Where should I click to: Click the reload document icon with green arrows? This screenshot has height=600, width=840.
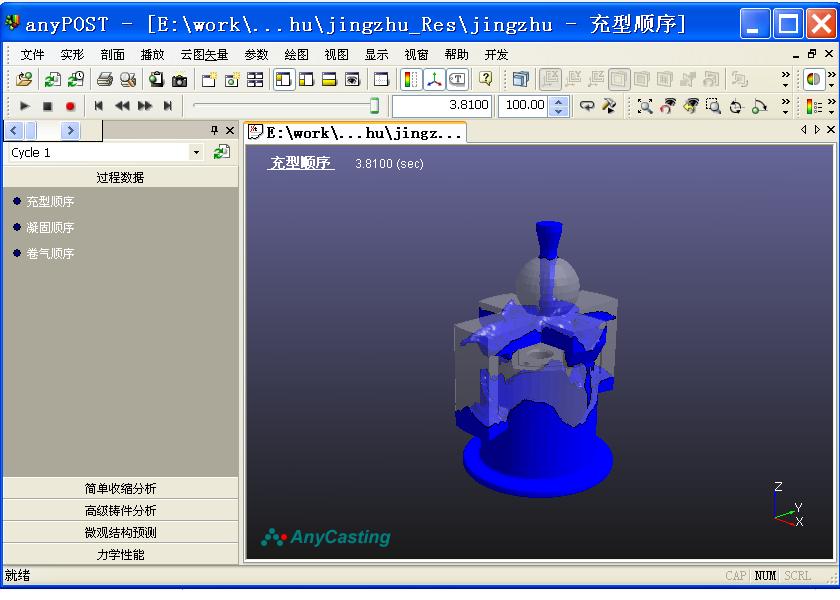(x=52, y=80)
